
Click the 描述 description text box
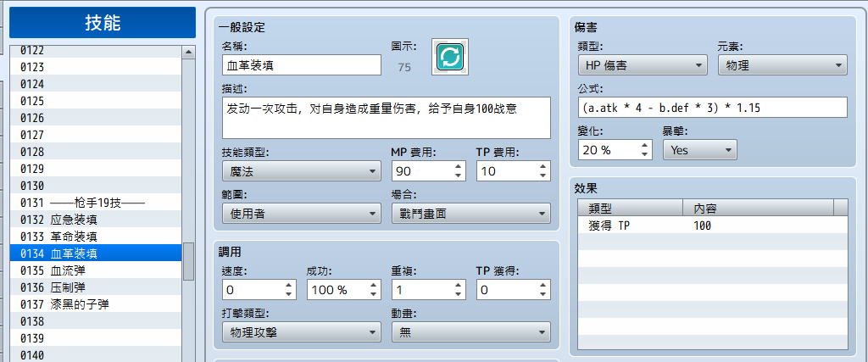point(387,118)
